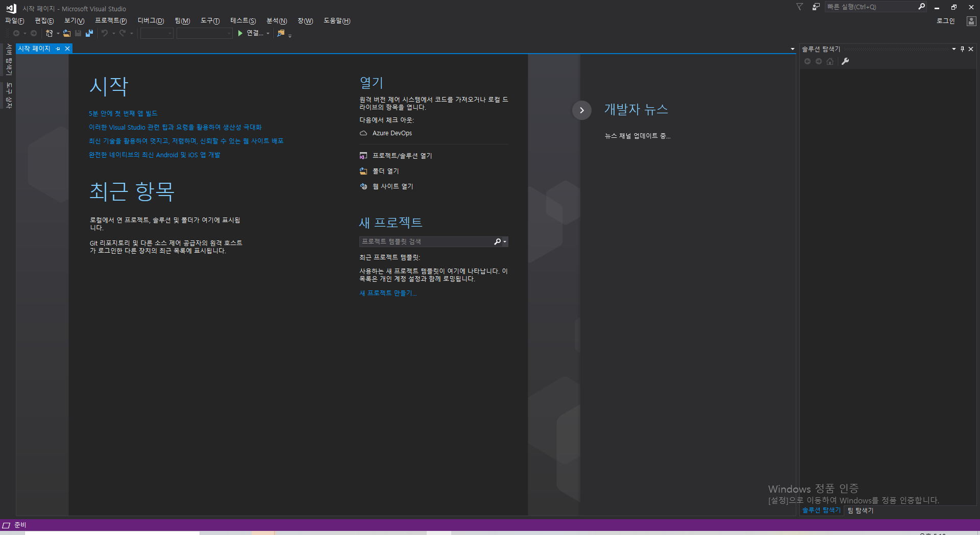Click the Visual Studio logo icon

(11, 8)
